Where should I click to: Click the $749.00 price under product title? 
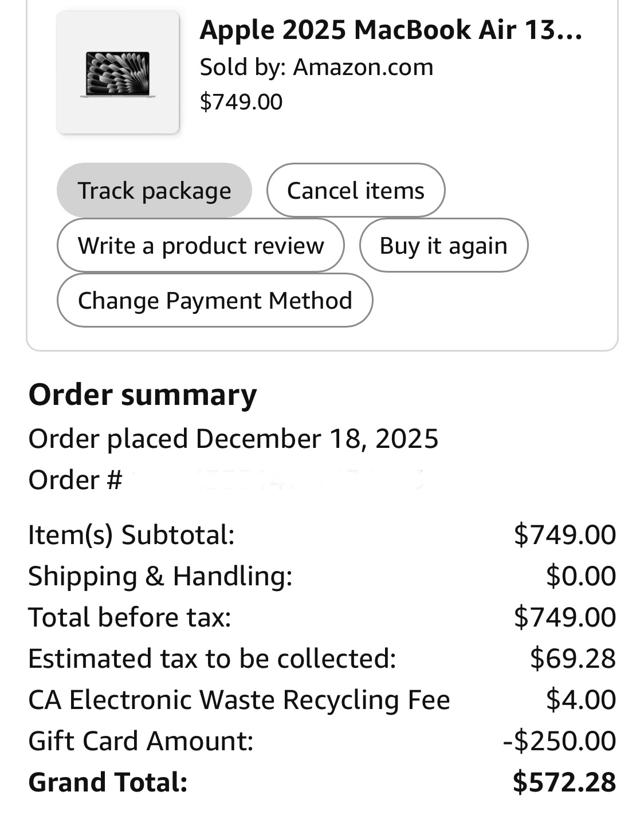click(241, 102)
